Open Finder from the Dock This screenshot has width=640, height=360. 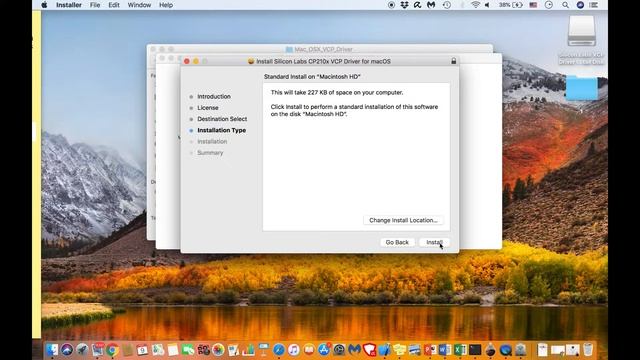[x=52, y=350]
